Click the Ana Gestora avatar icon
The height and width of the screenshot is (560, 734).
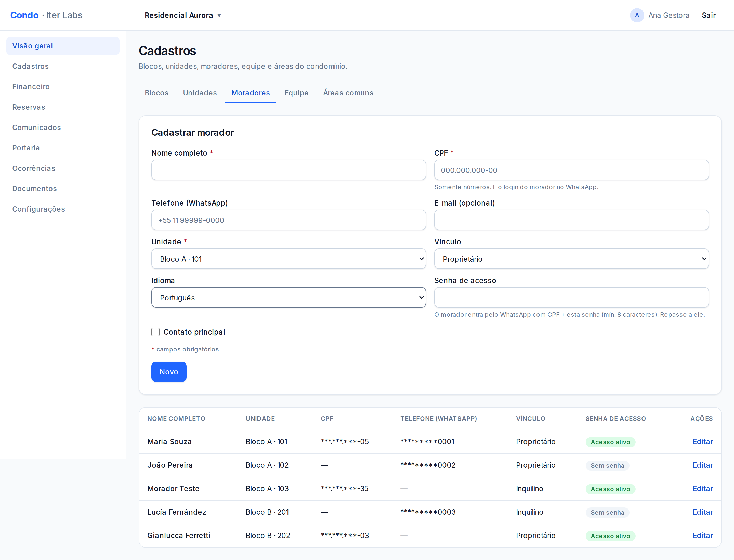(637, 15)
